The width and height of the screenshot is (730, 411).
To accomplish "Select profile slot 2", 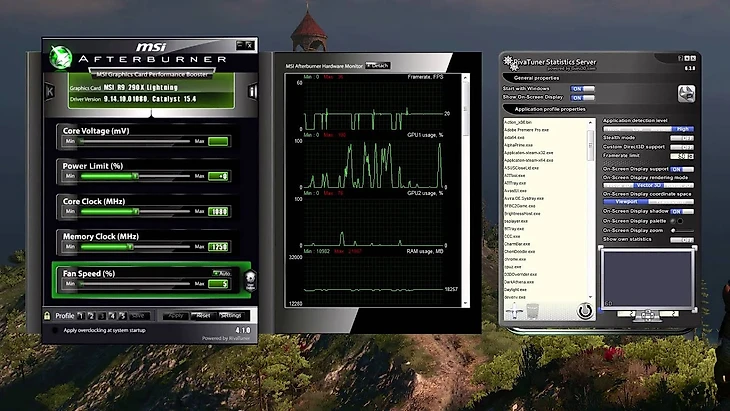I will [x=91, y=316].
